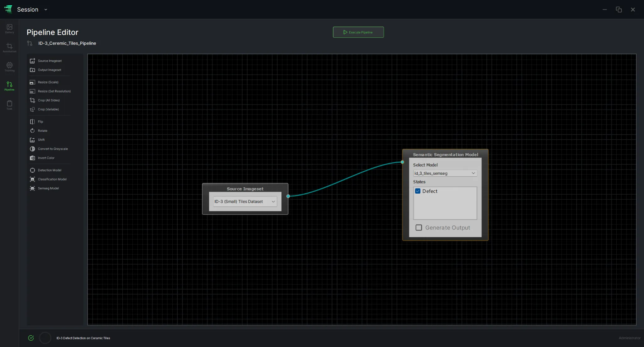The height and width of the screenshot is (347, 644).
Task: Open the id_3_tiles_semseg model dropdown
Action: [x=445, y=173]
